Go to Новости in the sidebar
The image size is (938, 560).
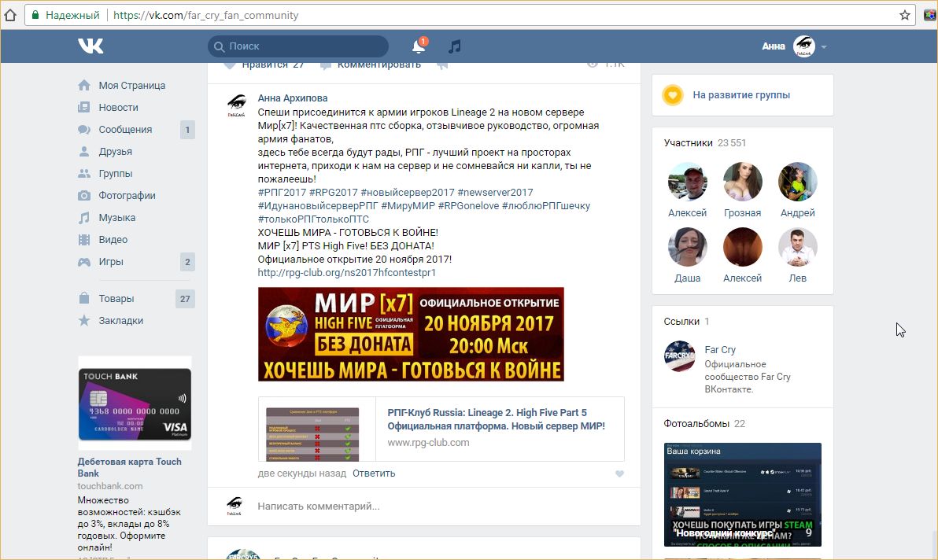[x=119, y=108]
